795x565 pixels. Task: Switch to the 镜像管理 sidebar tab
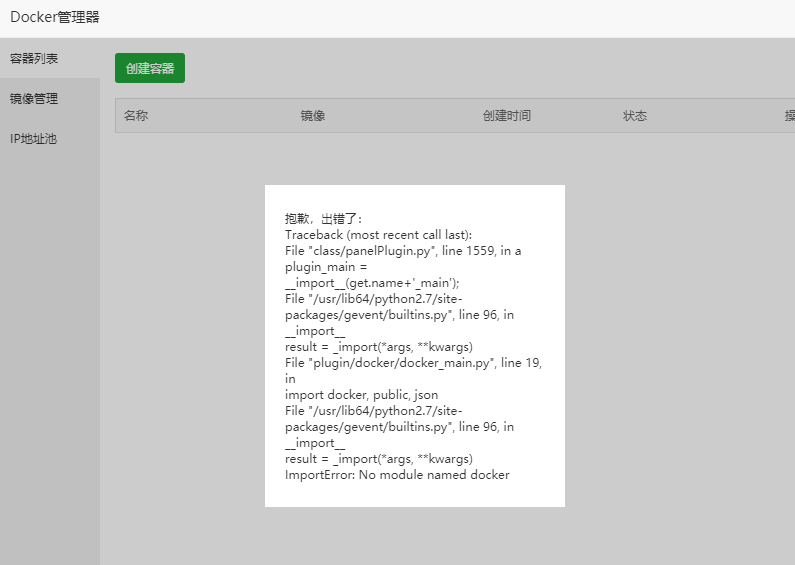[50, 98]
